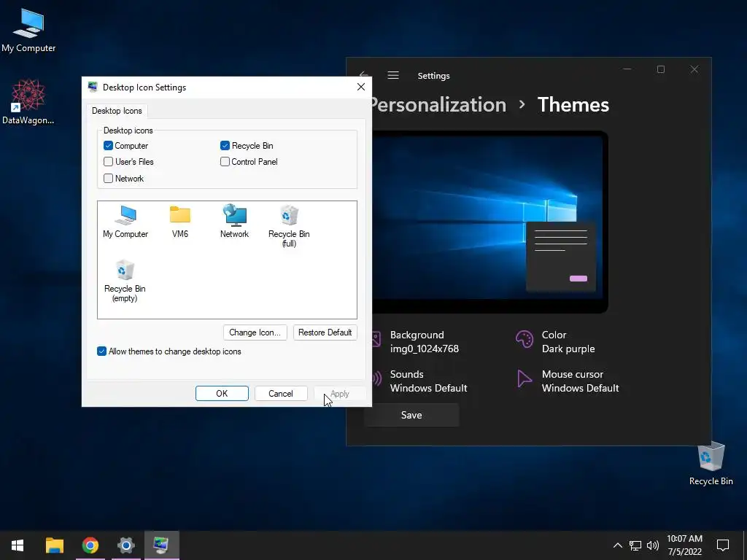Select the Recycle Bin (full) icon
Screen dimensions: 747x560
289,226
